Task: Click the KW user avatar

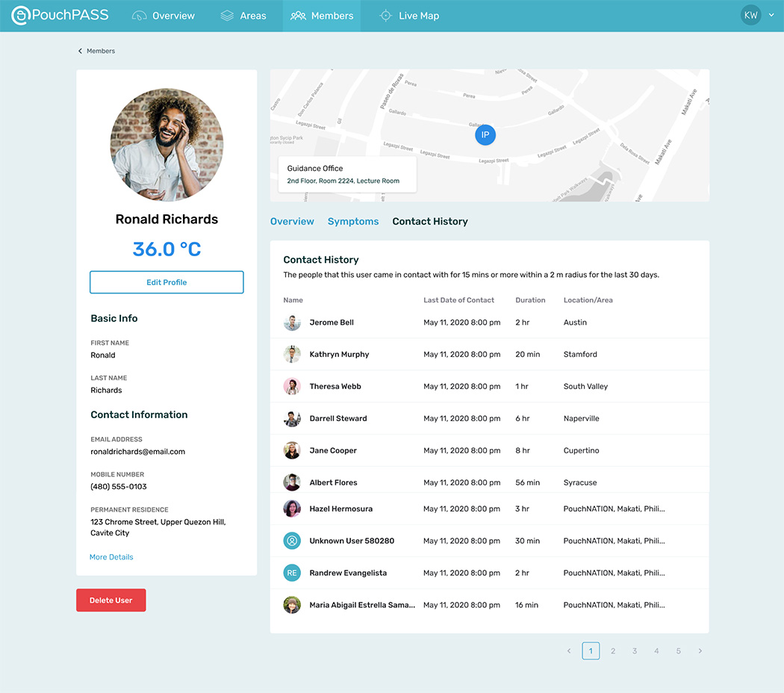Action: [x=750, y=16]
